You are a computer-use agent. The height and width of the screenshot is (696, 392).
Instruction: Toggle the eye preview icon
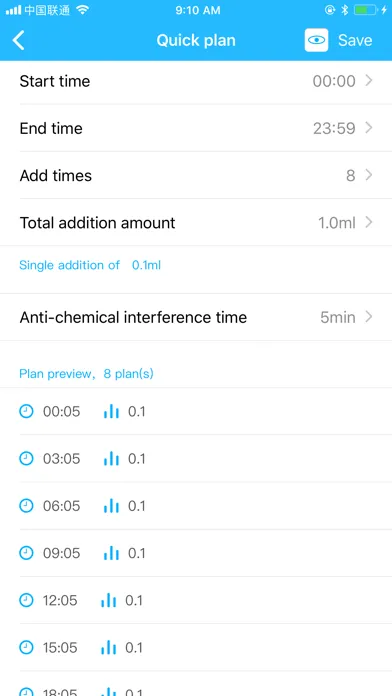pyautogui.click(x=316, y=40)
